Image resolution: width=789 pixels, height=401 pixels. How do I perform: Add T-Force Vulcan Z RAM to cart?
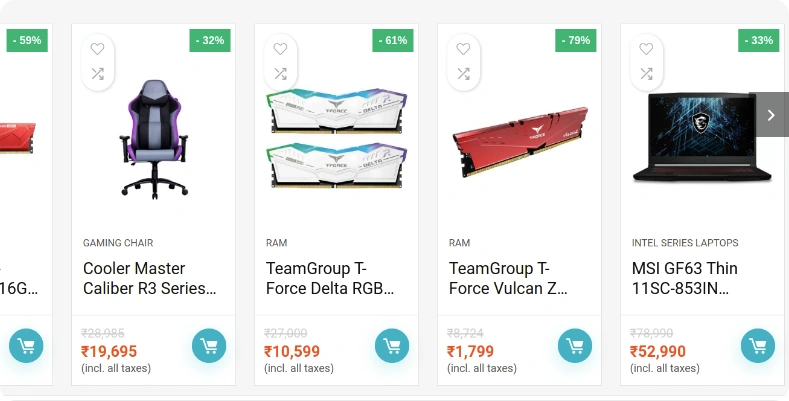[x=575, y=346]
